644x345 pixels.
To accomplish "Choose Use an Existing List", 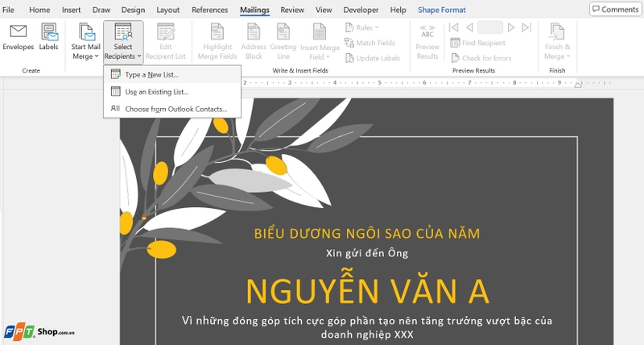I will pos(172,92).
